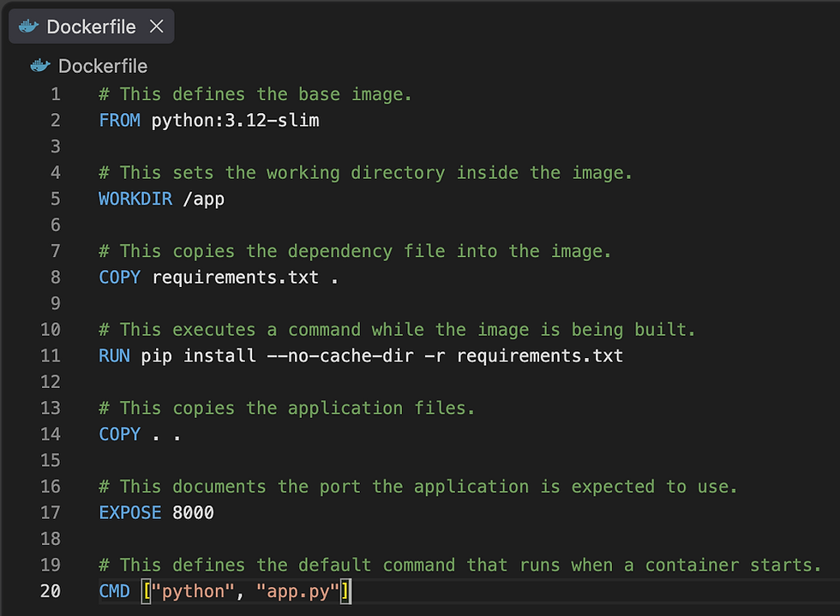
Task: Click the "app.py" string on line 20
Action: (298, 591)
